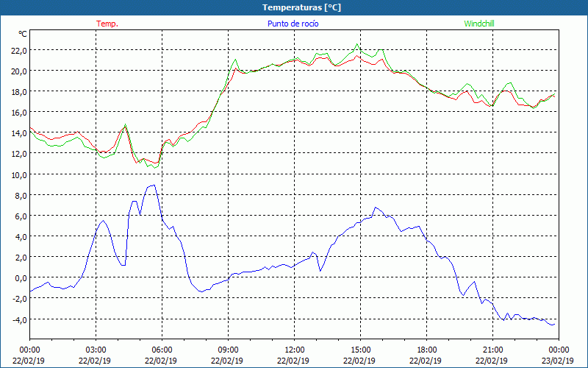Click the 23/02/19 date label

click(x=558, y=361)
